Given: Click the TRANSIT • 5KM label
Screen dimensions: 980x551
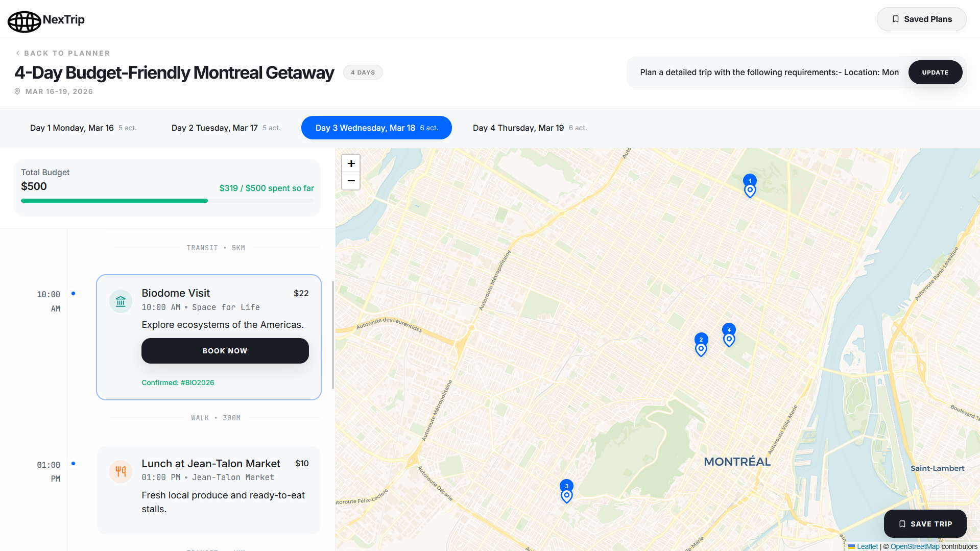Looking at the screenshot, I should (x=216, y=248).
